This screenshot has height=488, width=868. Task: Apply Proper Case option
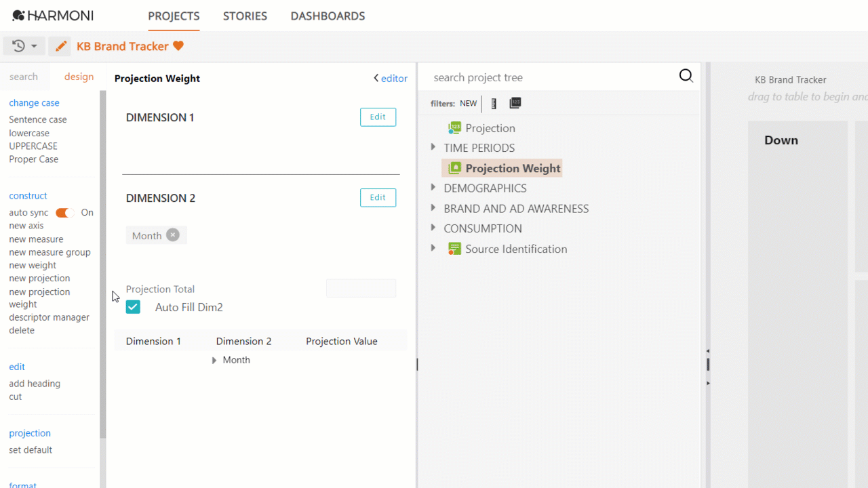tap(34, 159)
